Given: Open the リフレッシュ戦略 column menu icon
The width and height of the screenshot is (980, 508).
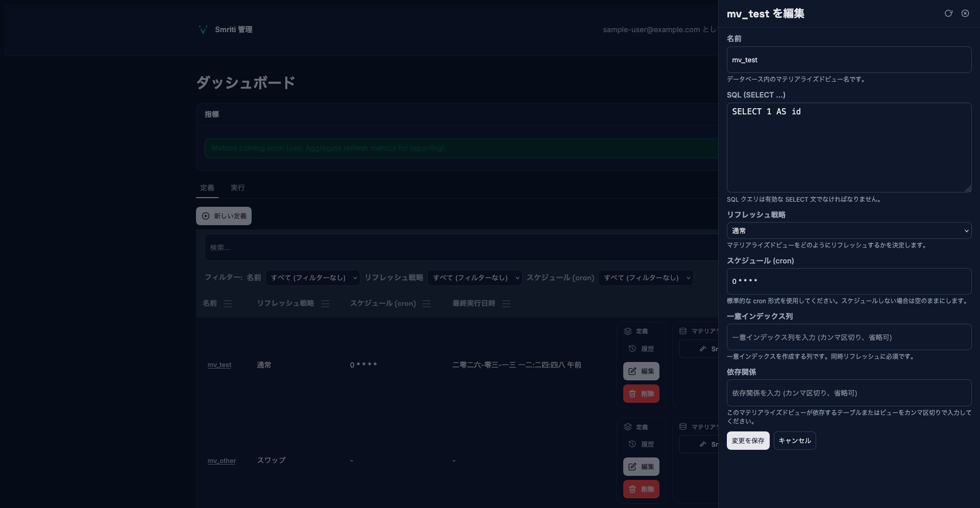Looking at the screenshot, I should coord(325,304).
